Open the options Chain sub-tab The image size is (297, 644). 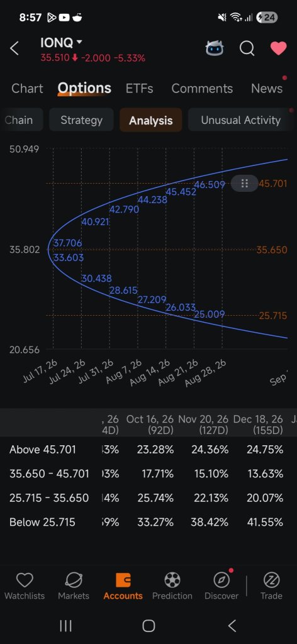click(x=20, y=120)
